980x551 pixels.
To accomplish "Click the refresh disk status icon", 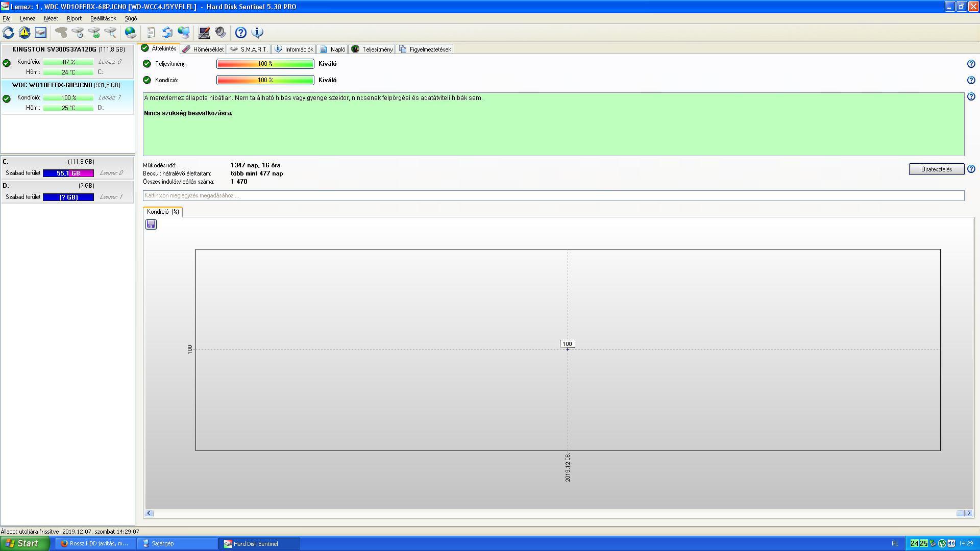I will coord(8,33).
